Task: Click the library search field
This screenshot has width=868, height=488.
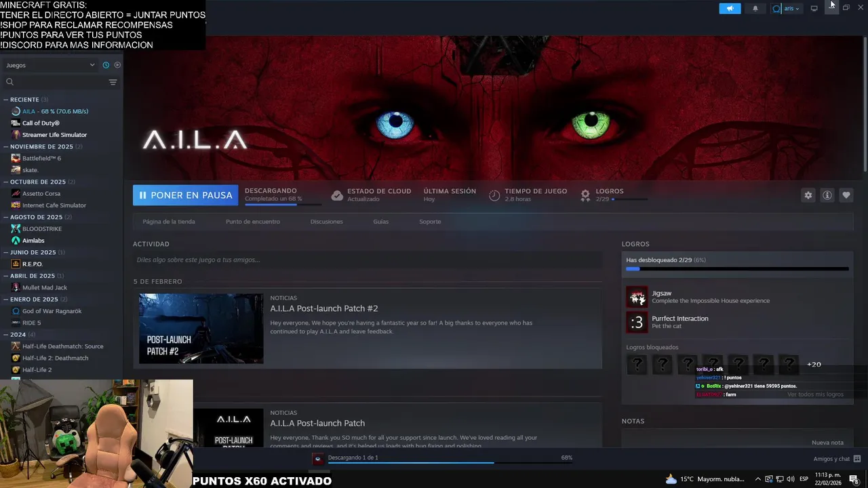Action: [x=54, y=82]
